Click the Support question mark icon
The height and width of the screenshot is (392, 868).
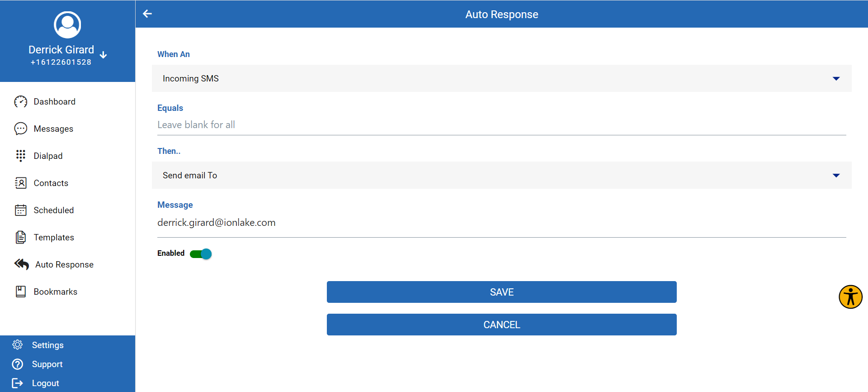(18, 364)
